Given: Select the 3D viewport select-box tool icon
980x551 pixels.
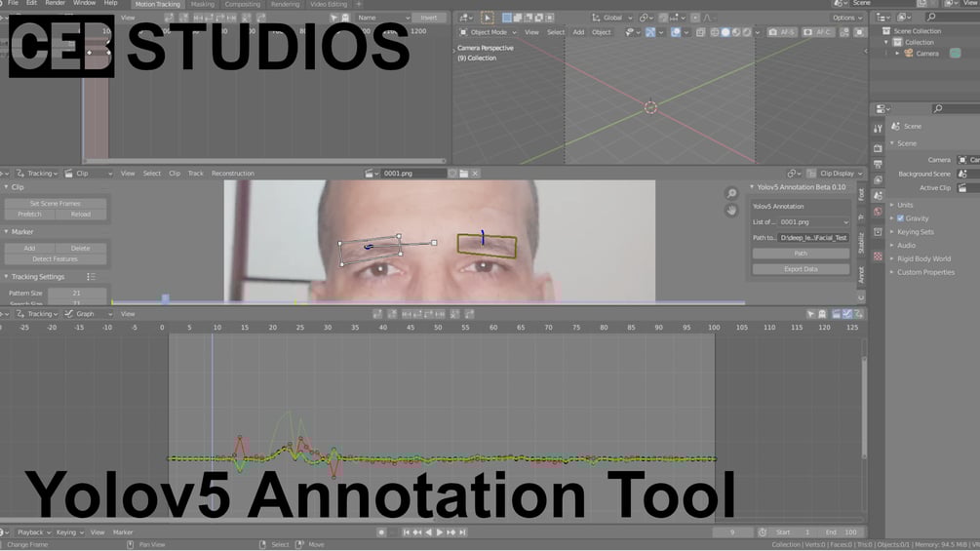Looking at the screenshot, I should (487, 18).
